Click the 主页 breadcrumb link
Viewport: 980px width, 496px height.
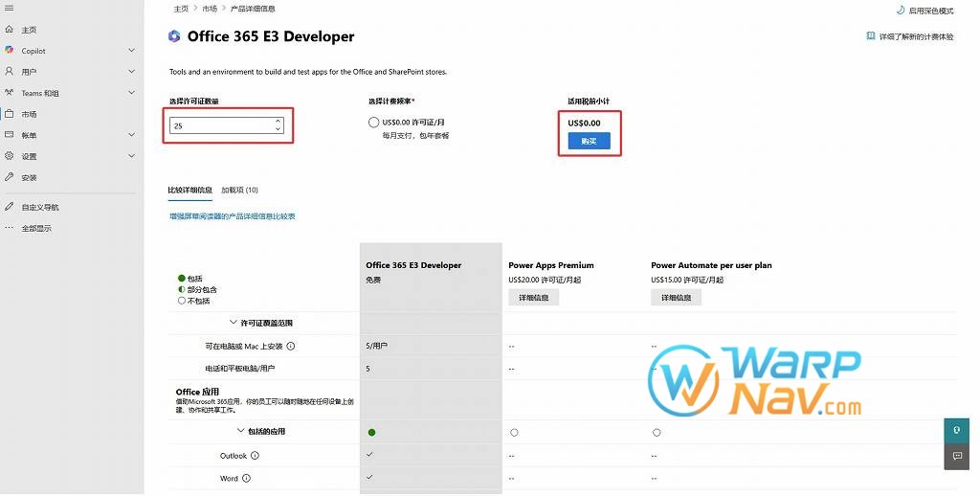(x=181, y=9)
